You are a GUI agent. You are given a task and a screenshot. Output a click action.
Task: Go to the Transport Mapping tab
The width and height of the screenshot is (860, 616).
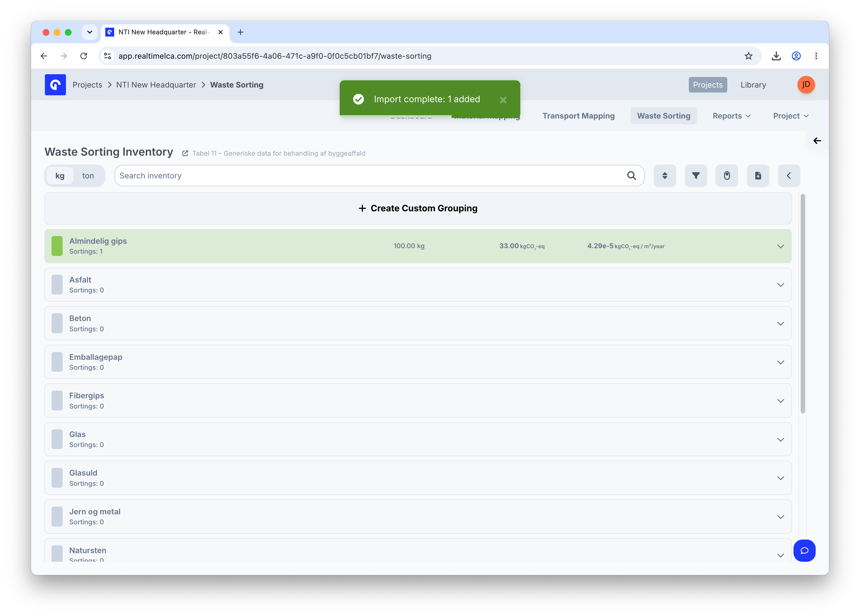(x=578, y=116)
